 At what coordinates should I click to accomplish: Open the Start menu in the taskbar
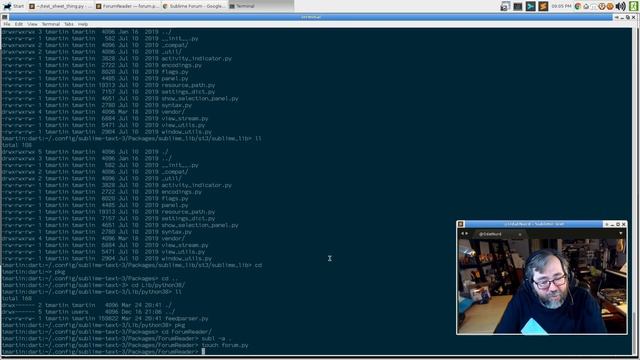pos(13,6)
